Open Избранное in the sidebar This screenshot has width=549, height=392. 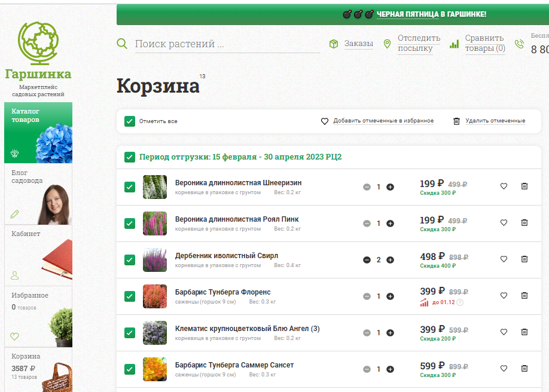[38, 316]
